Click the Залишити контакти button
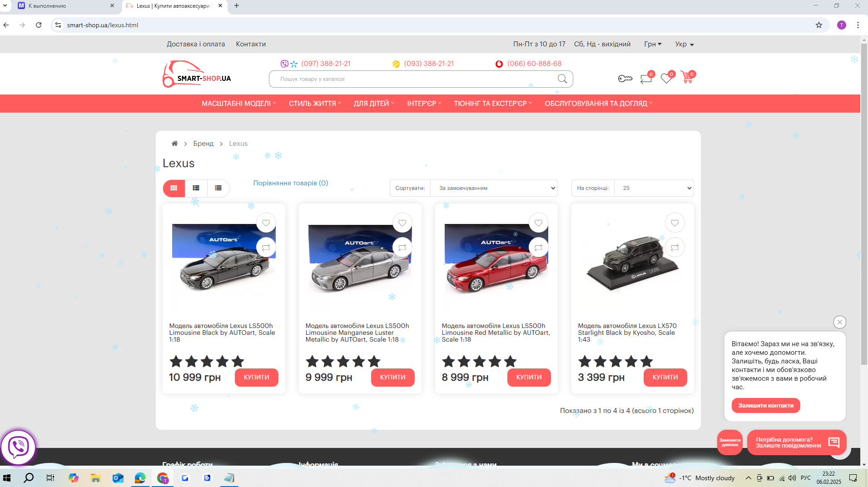 (x=766, y=406)
